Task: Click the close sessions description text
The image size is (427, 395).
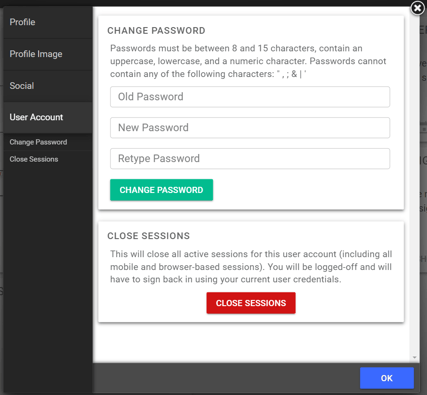Action: pos(251,267)
